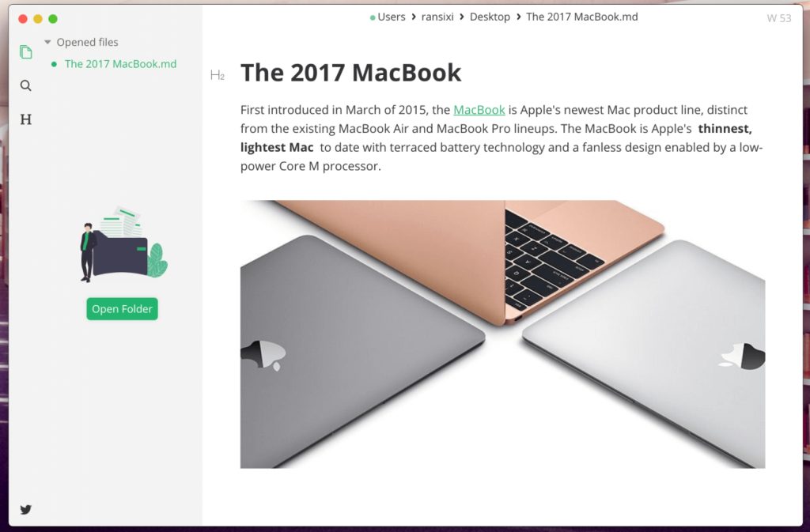Follow the MacBook hyperlink in paragraph
Screen dimensions: 810x532
(x=479, y=110)
